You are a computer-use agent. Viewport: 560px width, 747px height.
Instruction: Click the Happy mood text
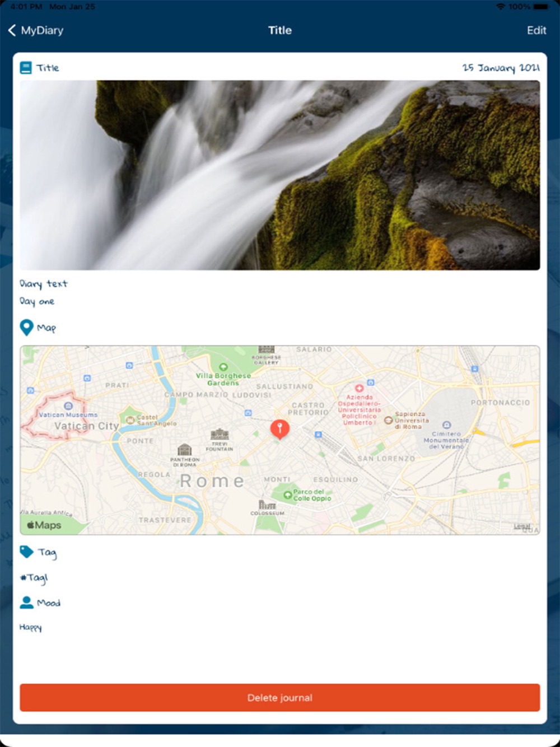click(x=31, y=628)
